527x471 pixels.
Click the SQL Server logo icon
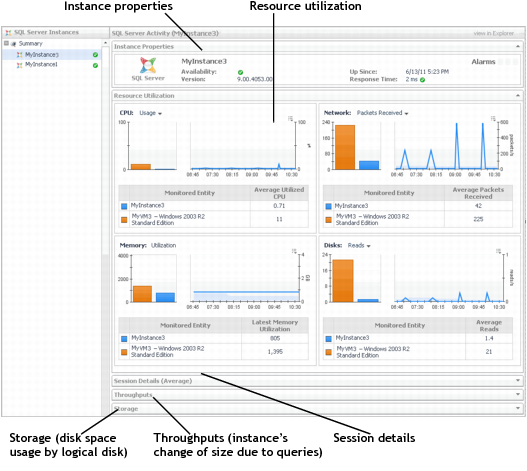(148, 65)
